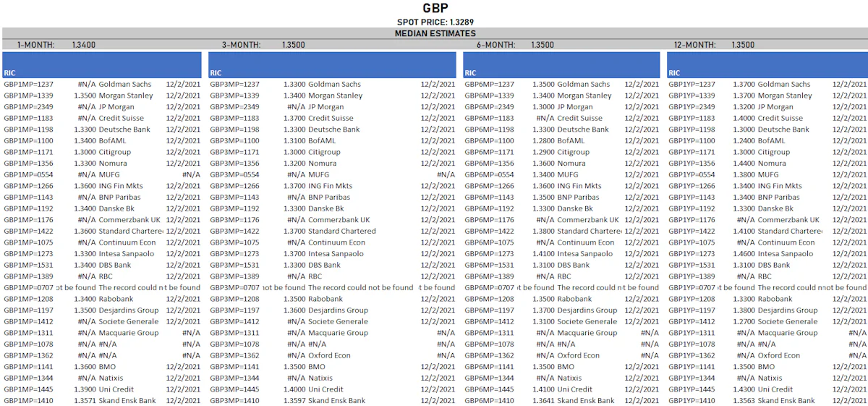Select cell GBP3MP=1171
This screenshot has height=406, width=868.
pos(234,152)
